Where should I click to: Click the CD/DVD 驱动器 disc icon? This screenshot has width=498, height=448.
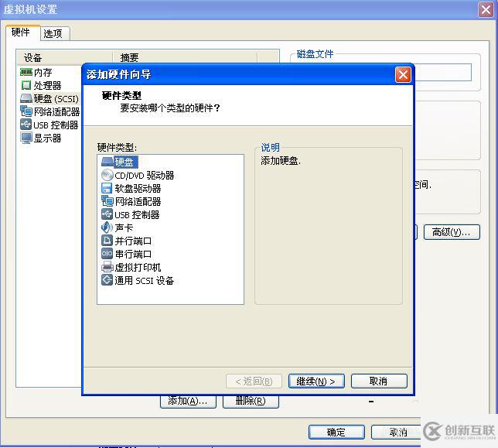tap(107, 175)
